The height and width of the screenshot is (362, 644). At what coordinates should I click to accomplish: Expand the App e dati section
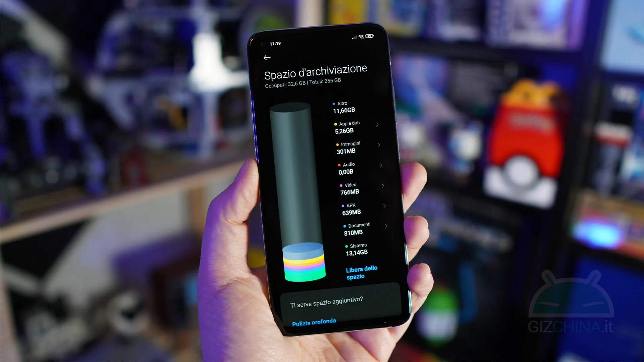tap(377, 125)
